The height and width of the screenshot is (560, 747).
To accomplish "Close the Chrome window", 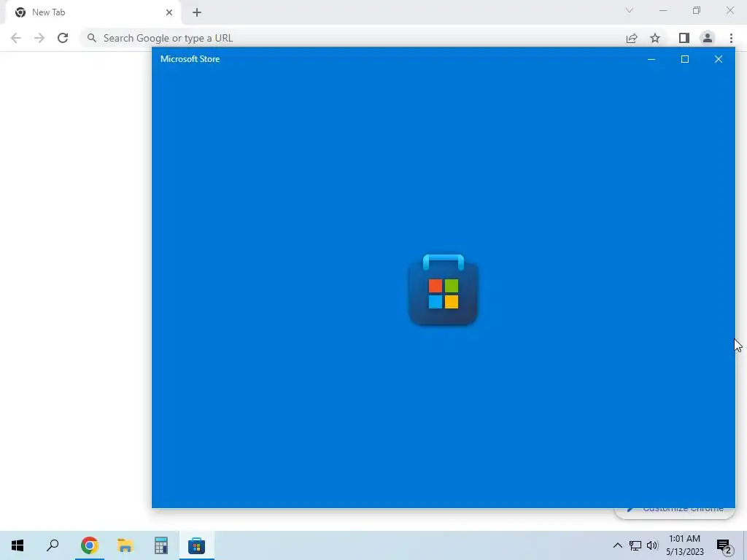I will coord(729,10).
